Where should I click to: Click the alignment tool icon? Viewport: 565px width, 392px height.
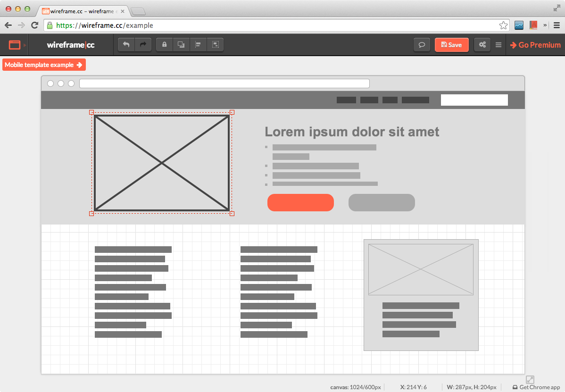pos(198,44)
